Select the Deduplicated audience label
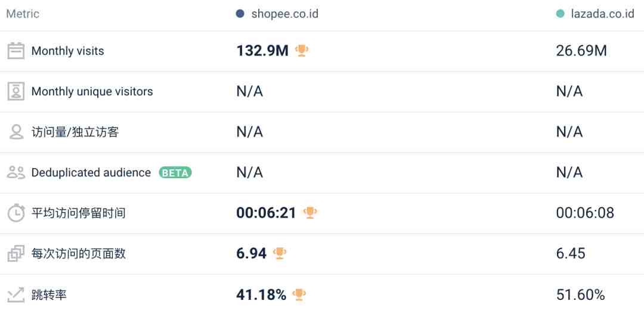 (91, 172)
